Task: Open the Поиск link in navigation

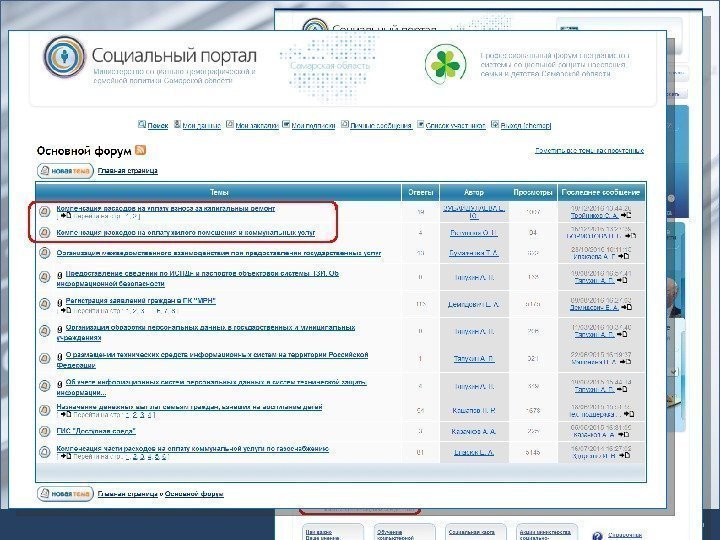Action: (x=158, y=125)
